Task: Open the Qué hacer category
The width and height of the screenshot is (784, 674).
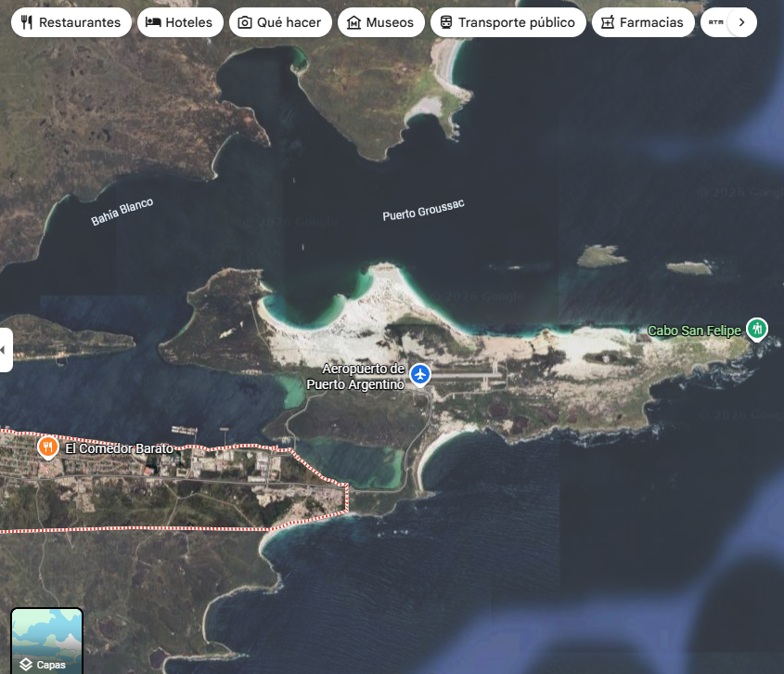Action: point(280,22)
